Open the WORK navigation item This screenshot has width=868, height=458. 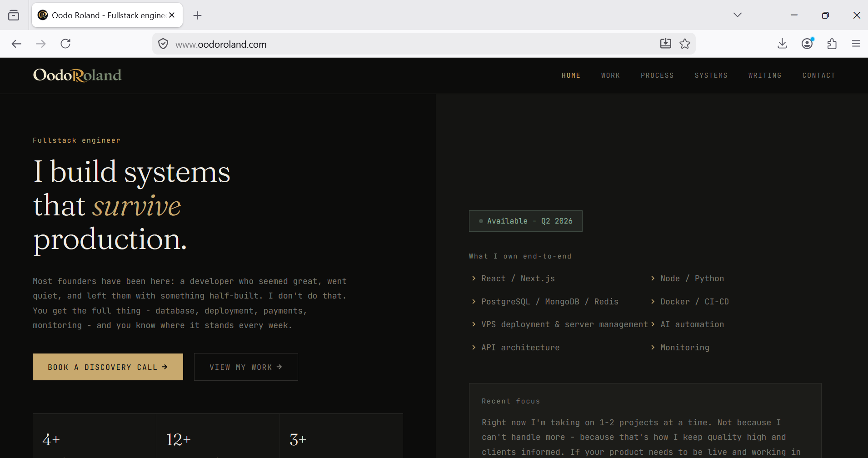click(610, 75)
